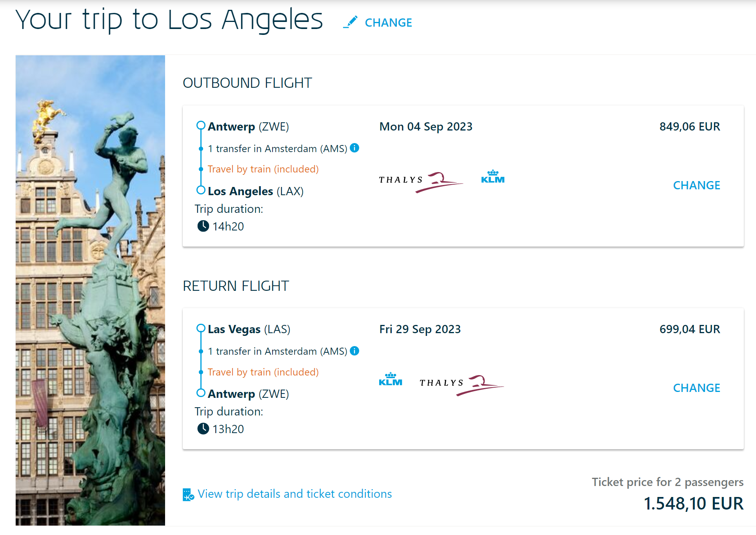756x535 pixels.
Task: View trip details and ticket conditions
Action: point(294,494)
